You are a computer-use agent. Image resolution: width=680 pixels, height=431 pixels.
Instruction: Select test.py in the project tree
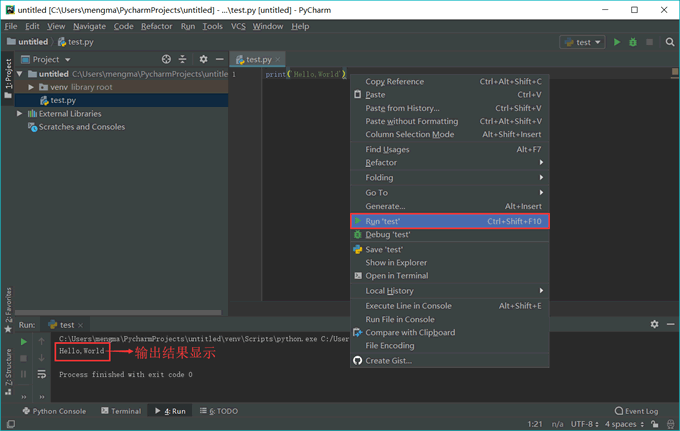(x=62, y=100)
